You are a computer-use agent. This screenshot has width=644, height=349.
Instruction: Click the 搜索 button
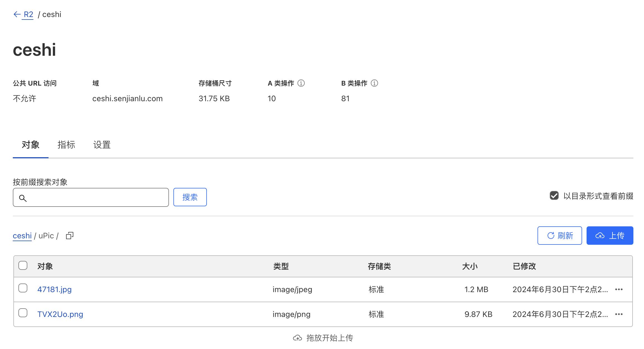point(190,197)
